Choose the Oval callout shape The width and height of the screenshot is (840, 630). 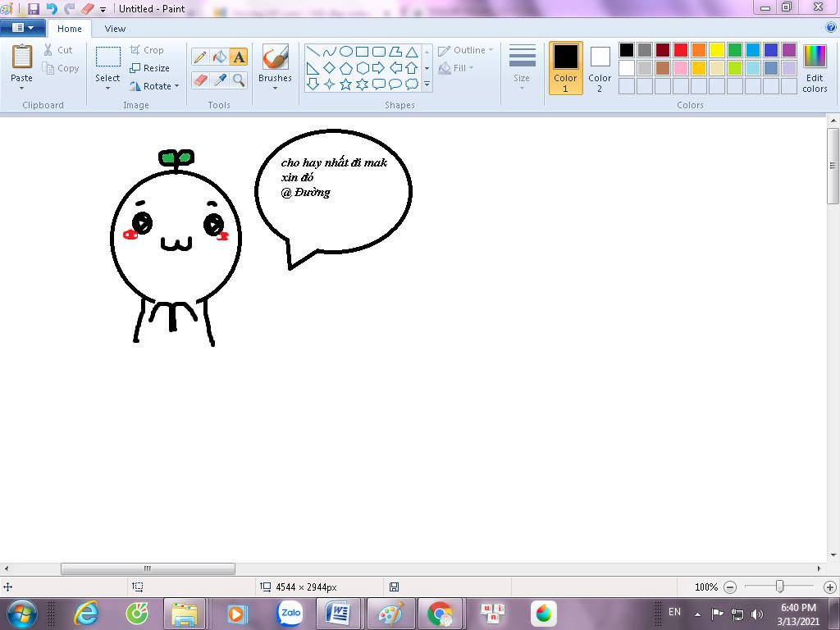point(395,84)
